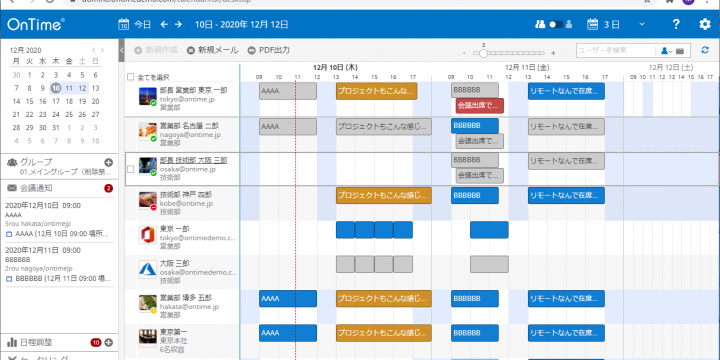Click the timeline zoom slider handle

click(483, 53)
